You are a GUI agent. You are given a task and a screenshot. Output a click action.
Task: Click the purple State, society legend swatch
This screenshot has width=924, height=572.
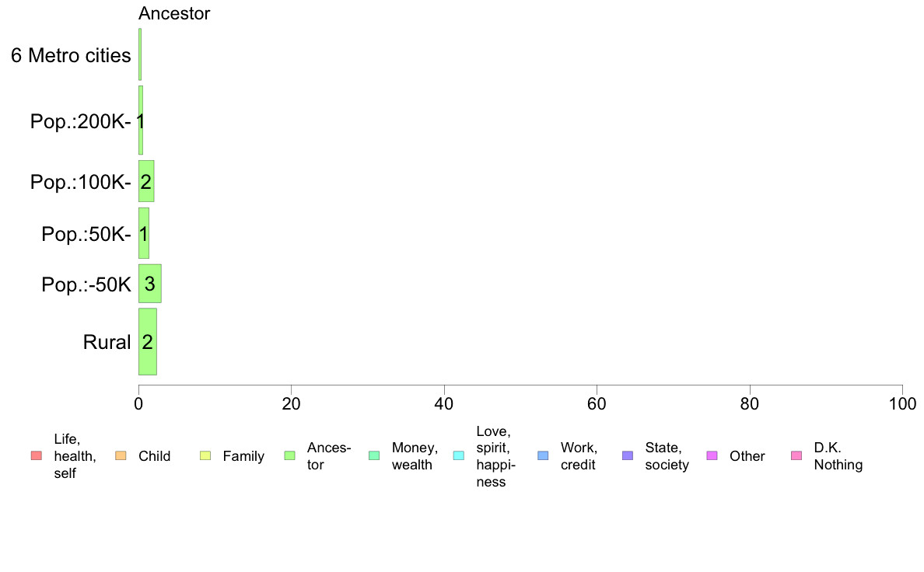pos(628,456)
